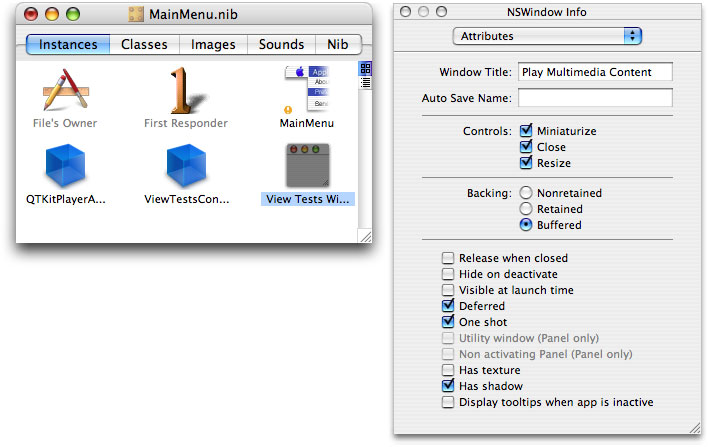Click the MainMenu warning badge icon

point(288,110)
